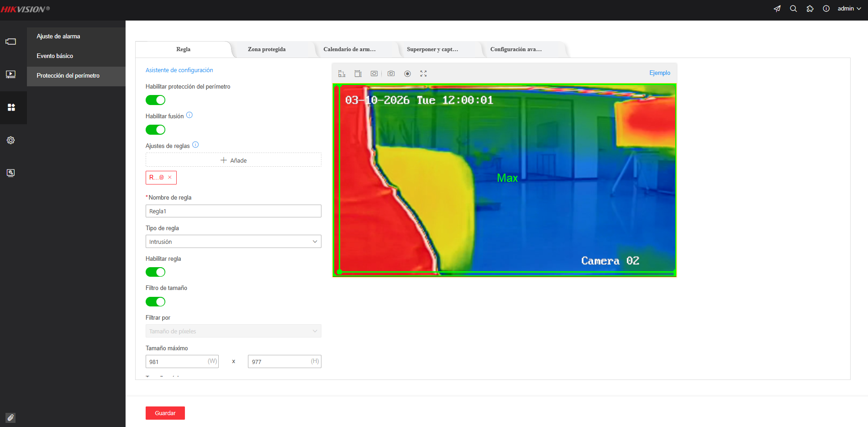
Task: Click the delete X on the R... rule tag
Action: 170,177
